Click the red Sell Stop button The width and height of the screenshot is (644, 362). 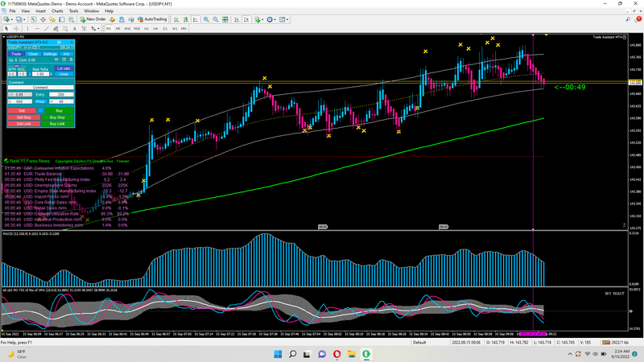24,117
